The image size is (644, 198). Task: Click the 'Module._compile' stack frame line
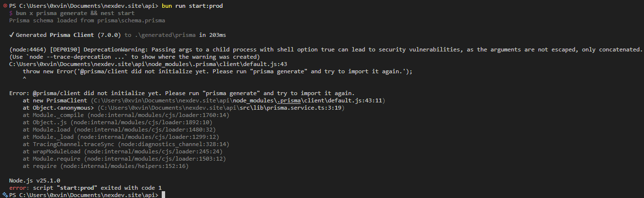click(x=126, y=115)
